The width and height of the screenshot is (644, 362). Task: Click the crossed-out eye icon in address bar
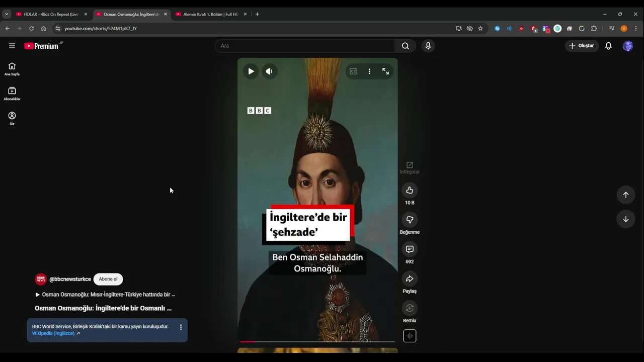tap(469, 29)
